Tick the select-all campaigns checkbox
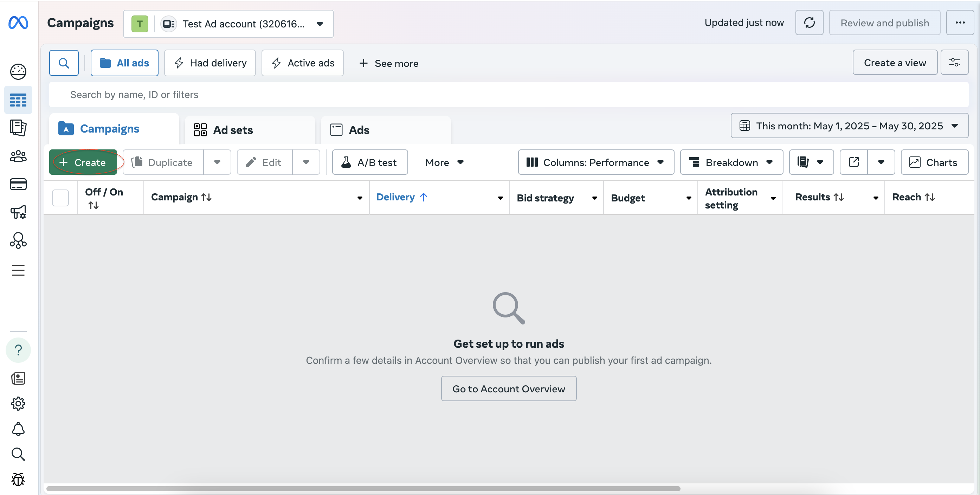 tap(60, 198)
